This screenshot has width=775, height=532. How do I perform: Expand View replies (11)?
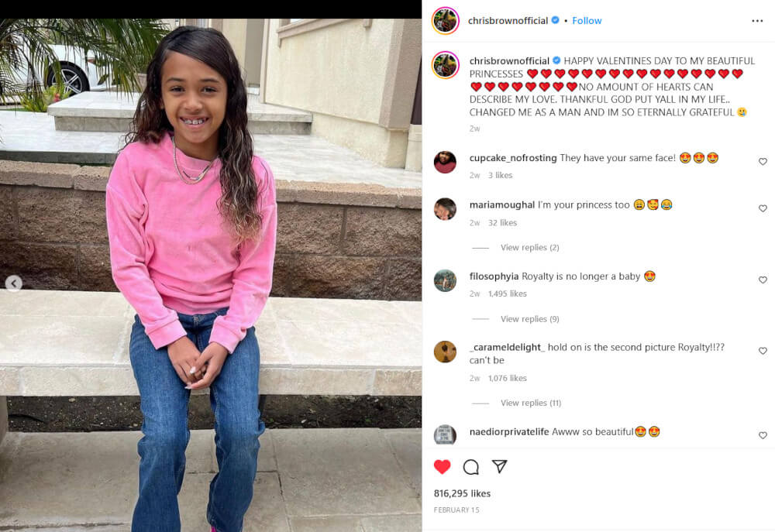pyautogui.click(x=531, y=403)
